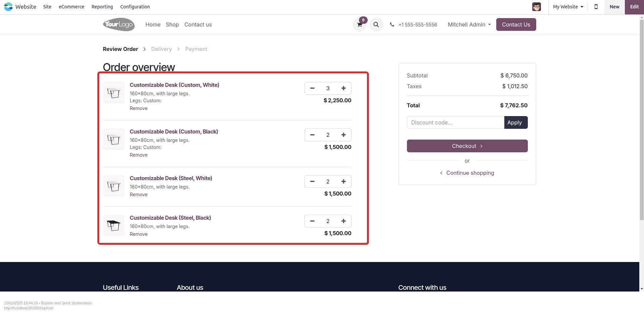Open the eCommerce menu
Screen dimensions: 644x314
[71, 7]
